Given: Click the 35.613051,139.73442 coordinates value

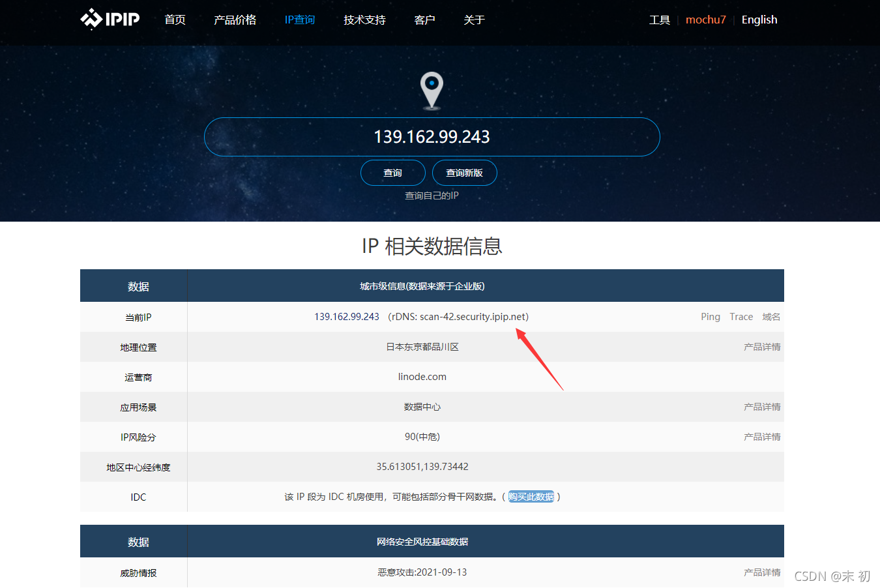Looking at the screenshot, I should [x=422, y=467].
